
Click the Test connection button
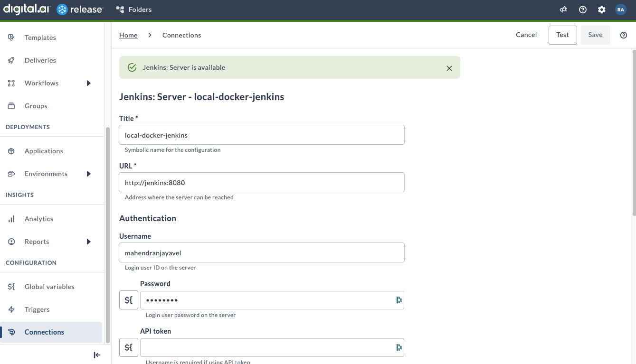(x=562, y=35)
